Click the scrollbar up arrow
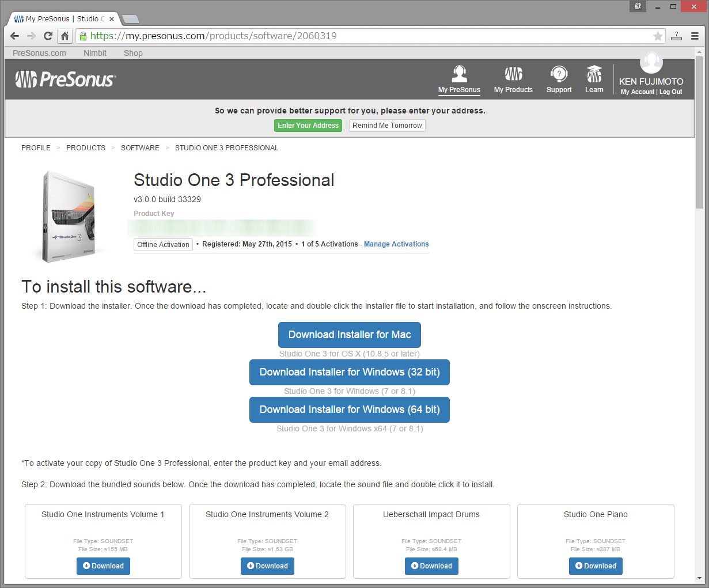Screen dimensions: 709x588 (699, 52)
